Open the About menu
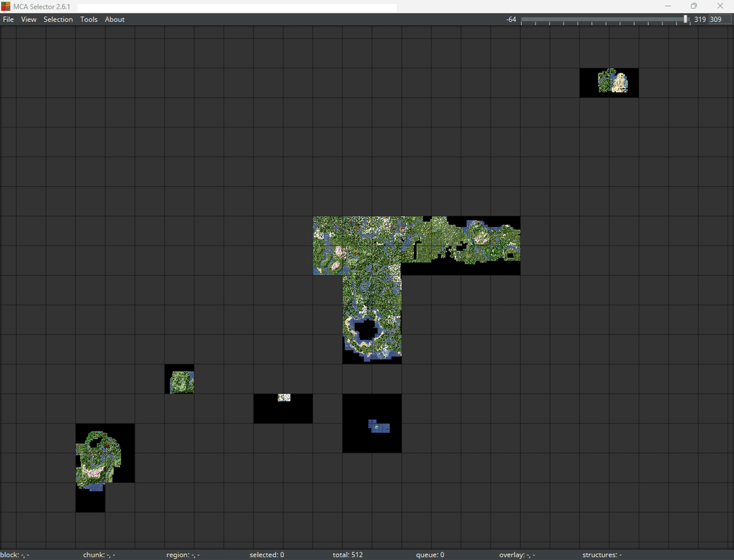The image size is (734, 560). (114, 20)
